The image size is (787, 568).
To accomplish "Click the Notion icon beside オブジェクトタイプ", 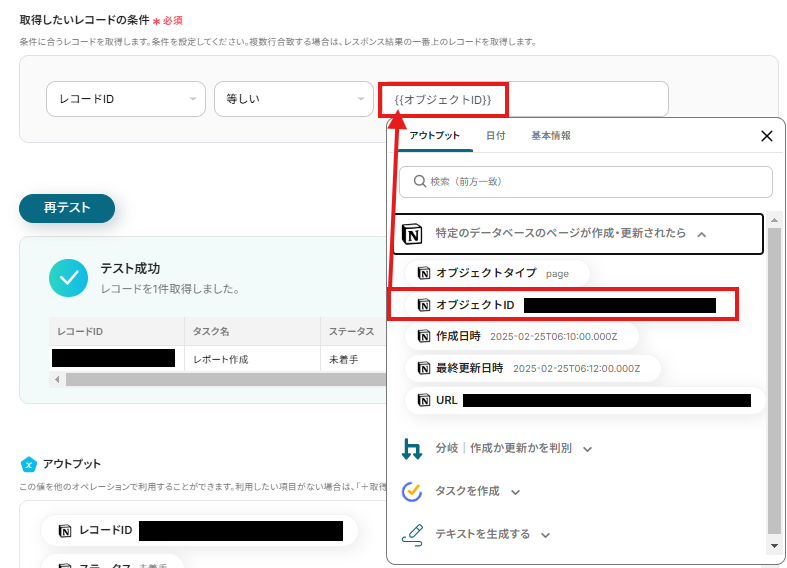I will [x=424, y=273].
